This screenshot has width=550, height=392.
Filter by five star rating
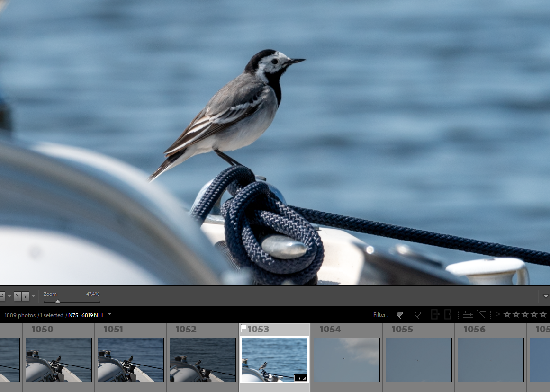(x=543, y=314)
